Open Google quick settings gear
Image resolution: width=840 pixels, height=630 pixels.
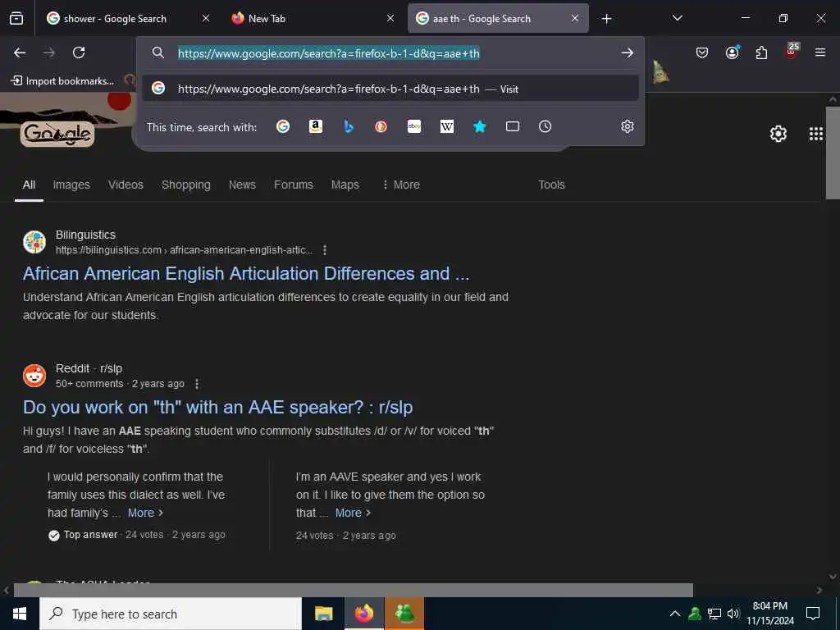[778, 134]
